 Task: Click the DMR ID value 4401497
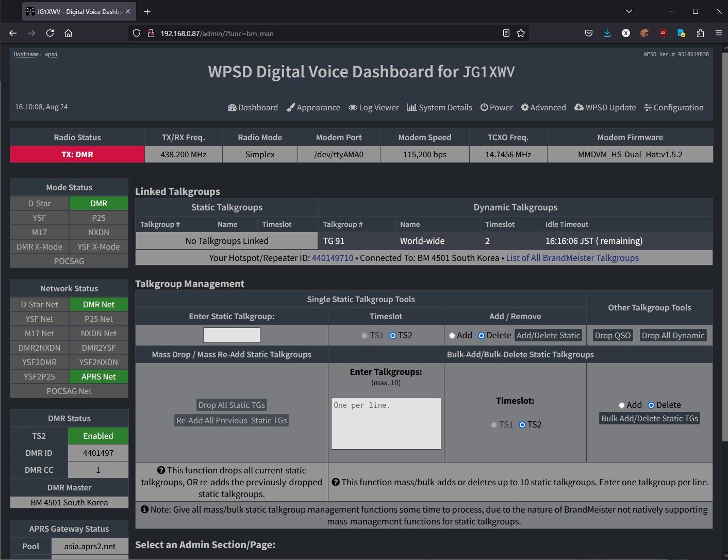point(98,453)
